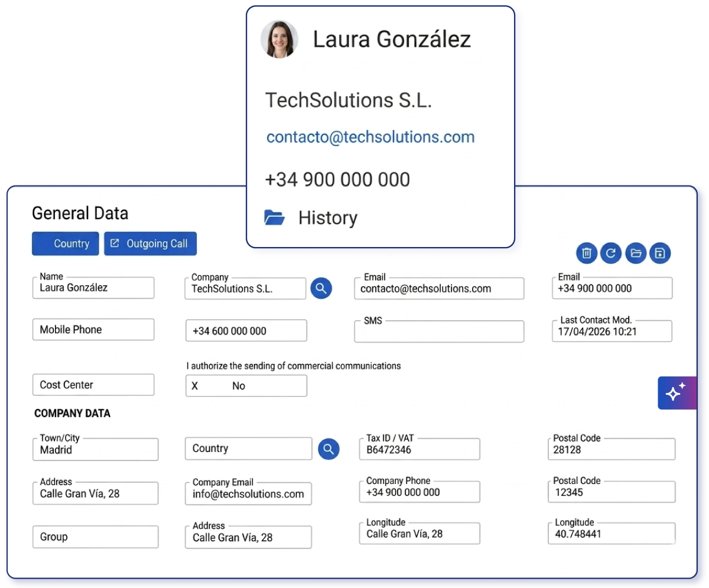Click the Name field Laura González
709x588 pixels.
pos(93,288)
